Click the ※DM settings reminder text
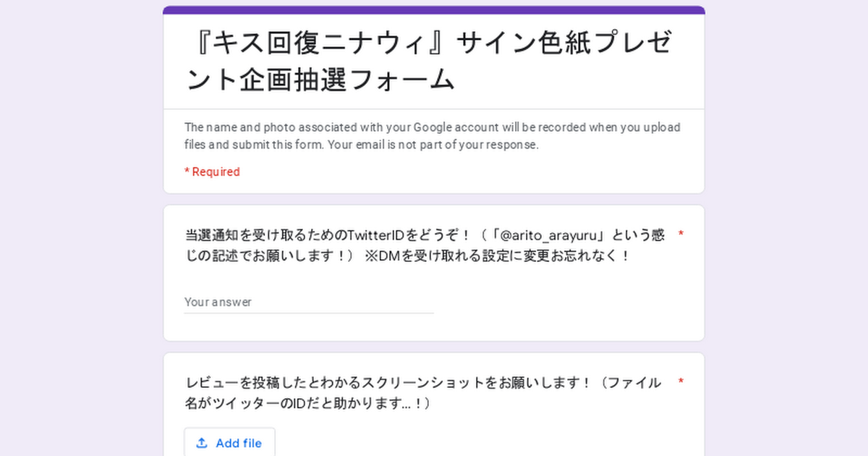 (498, 256)
